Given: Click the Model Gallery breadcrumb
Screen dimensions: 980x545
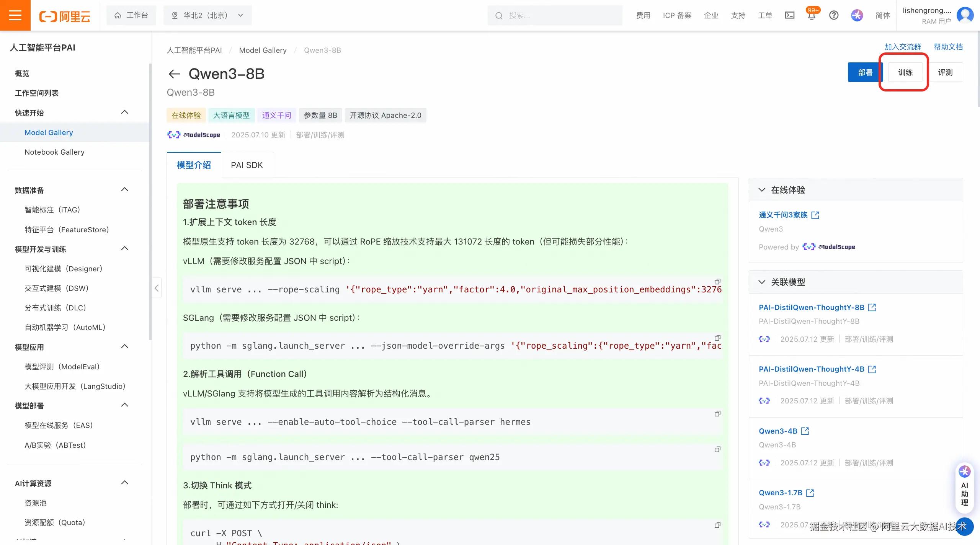Looking at the screenshot, I should (x=263, y=50).
